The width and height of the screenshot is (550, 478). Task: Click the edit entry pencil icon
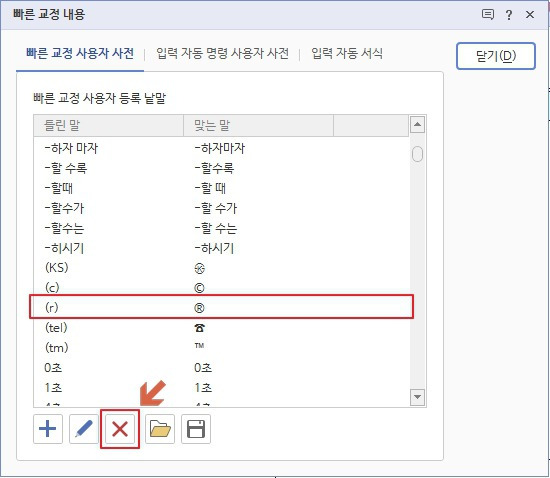pyautogui.click(x=84, y=429)
